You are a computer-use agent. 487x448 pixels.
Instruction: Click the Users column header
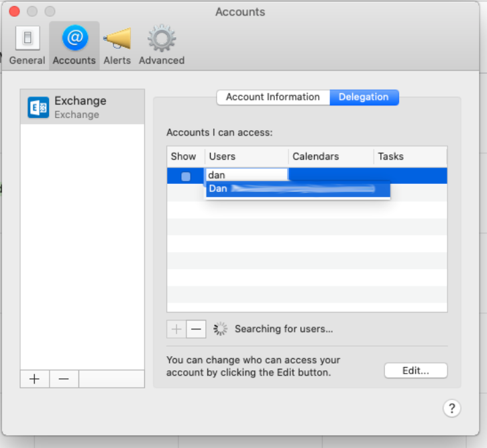pos(247,156)
